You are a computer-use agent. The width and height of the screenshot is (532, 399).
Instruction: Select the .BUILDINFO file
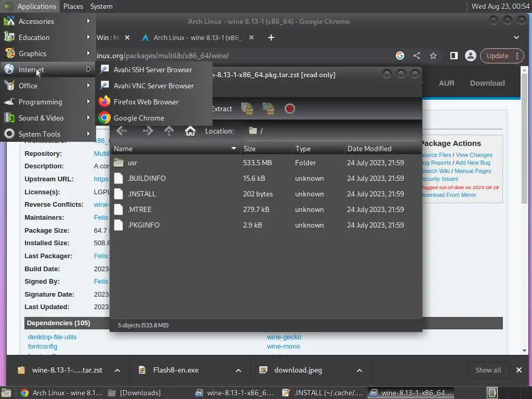coord(266,179)
